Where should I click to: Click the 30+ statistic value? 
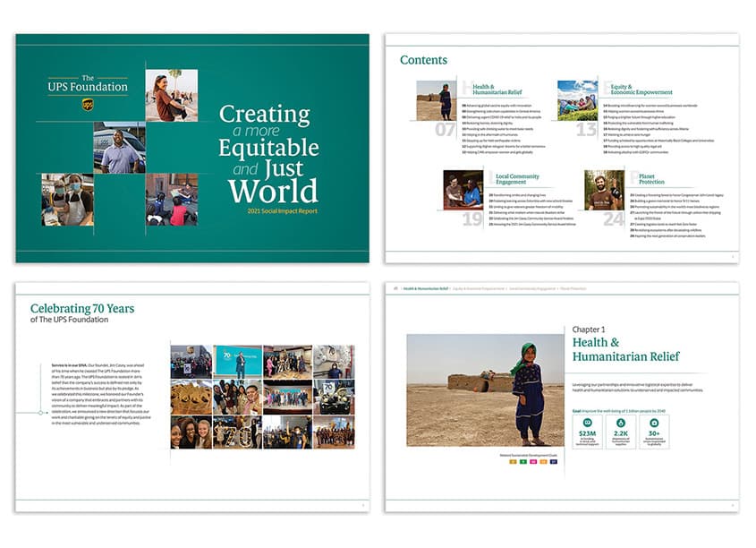click(x=654, y=433)
